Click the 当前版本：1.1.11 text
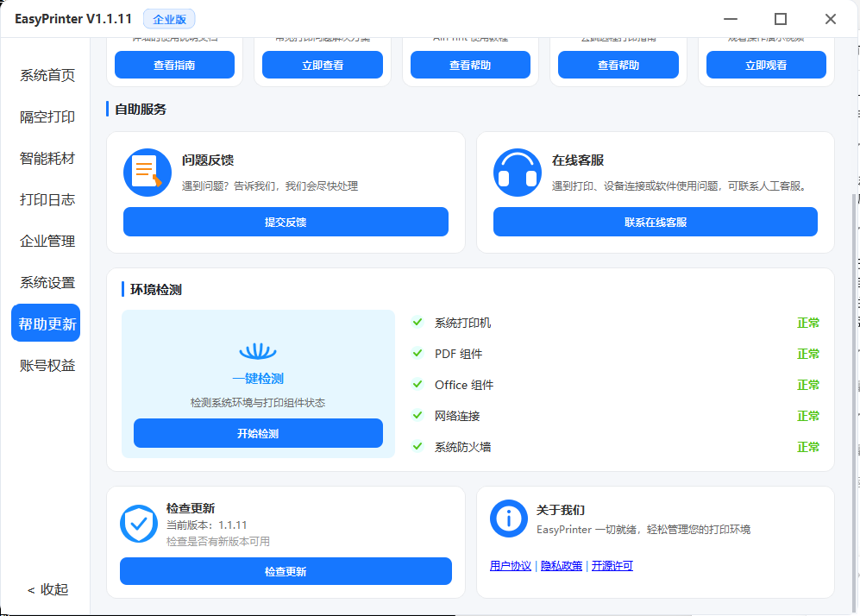 tap(207, 525)
